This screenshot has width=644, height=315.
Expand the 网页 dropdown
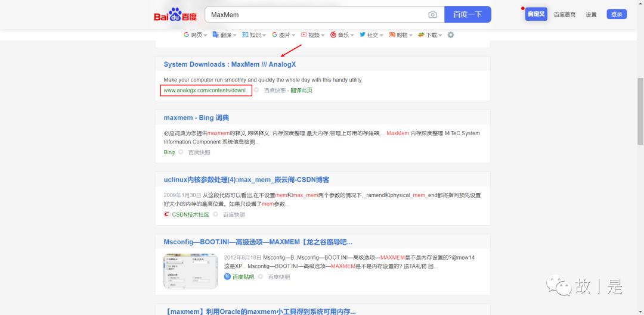tap(205, 35)
